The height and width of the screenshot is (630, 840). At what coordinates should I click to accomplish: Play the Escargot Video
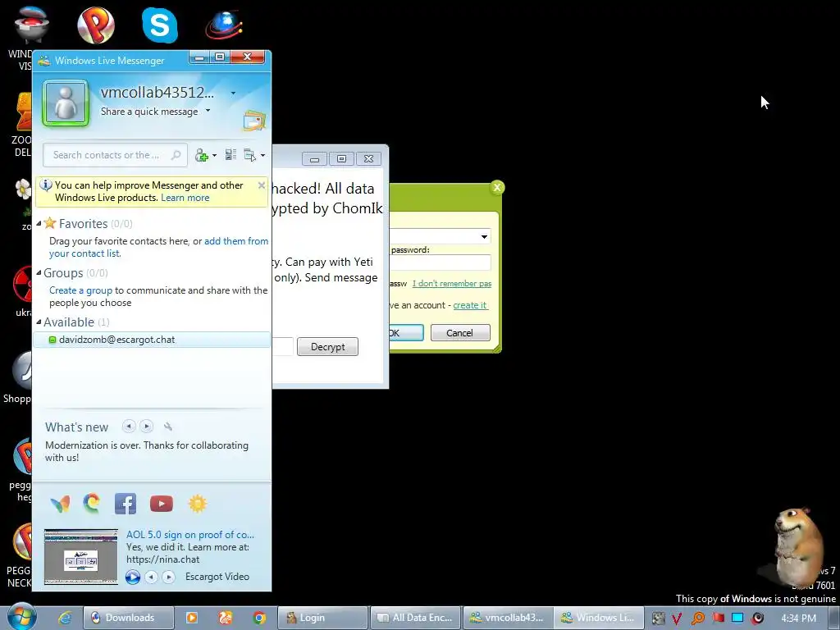pyautogui.click(x=133, y=577)
